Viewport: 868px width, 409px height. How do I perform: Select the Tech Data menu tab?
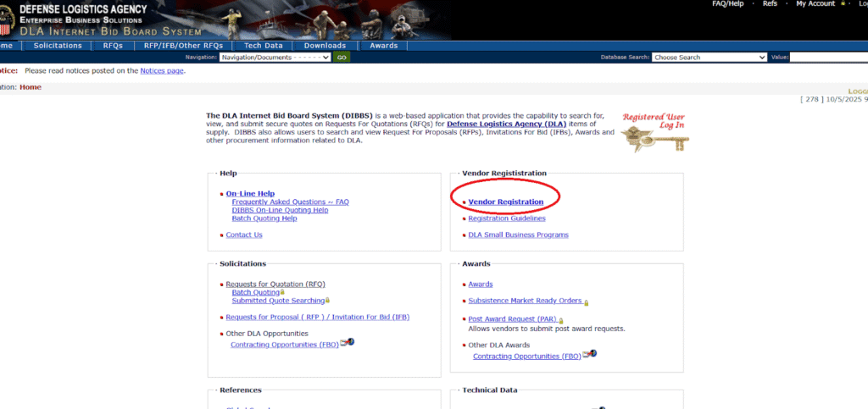point(264,46)
